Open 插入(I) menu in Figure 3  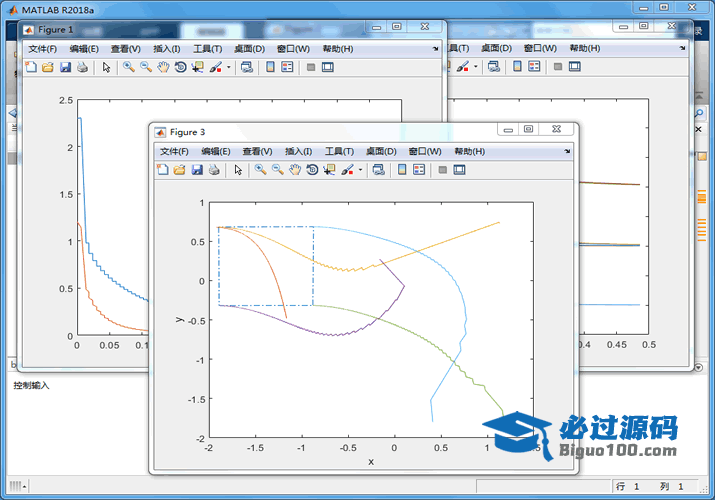(x=298, y=151)
